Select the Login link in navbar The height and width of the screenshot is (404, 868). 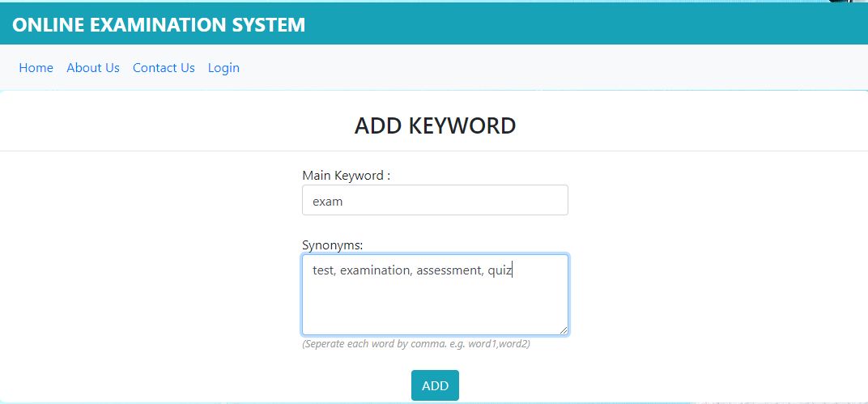point(223,67)
